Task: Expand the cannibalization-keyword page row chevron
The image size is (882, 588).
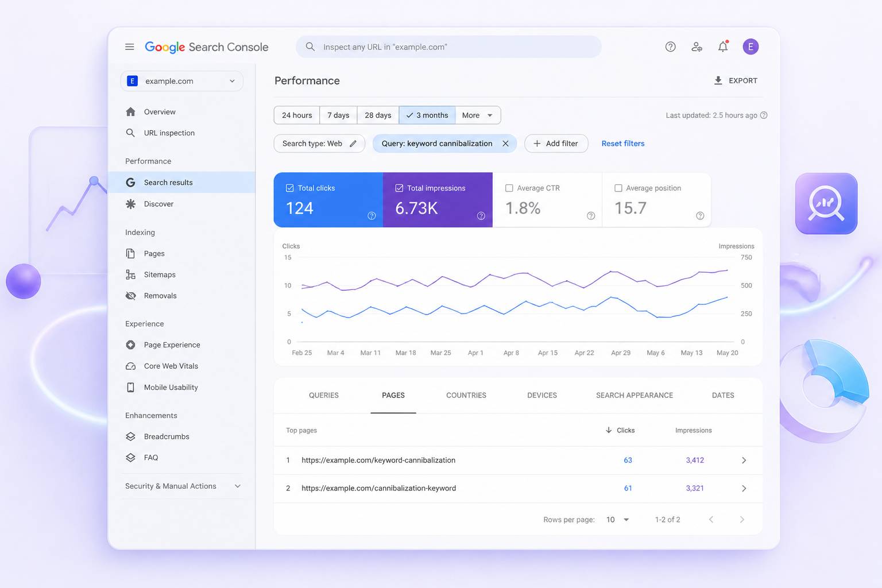Action: (x=744, y=489)
